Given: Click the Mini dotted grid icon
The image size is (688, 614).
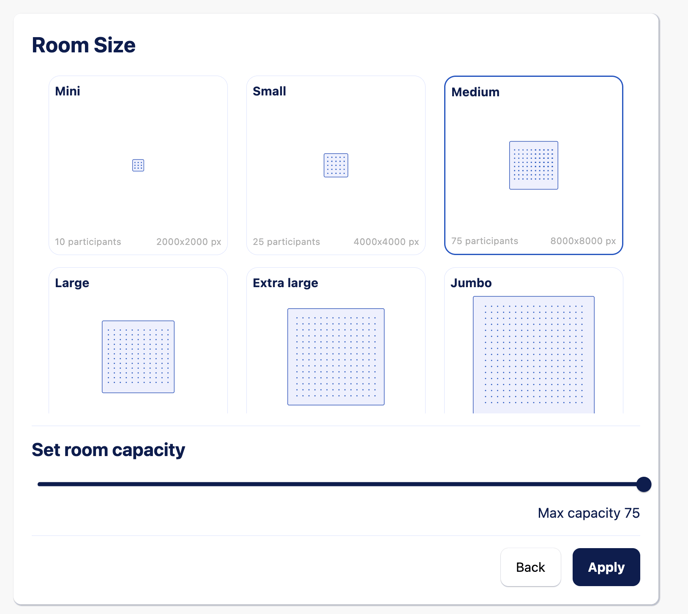Looking at the screenshot, I should [138, 165].
